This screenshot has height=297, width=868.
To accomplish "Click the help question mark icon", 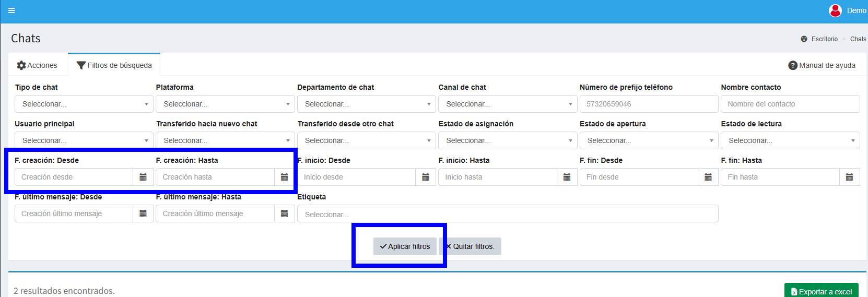I will point(793,65).
